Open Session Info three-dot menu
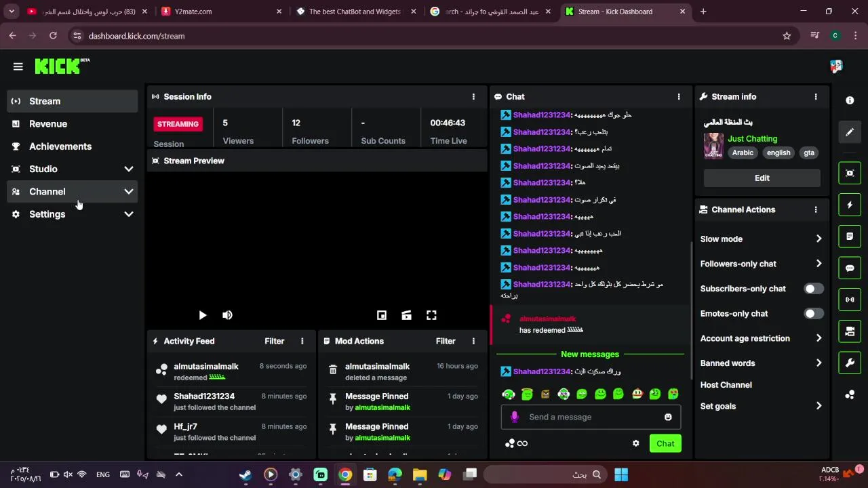 pyautogui.click(x=473, y=97)
